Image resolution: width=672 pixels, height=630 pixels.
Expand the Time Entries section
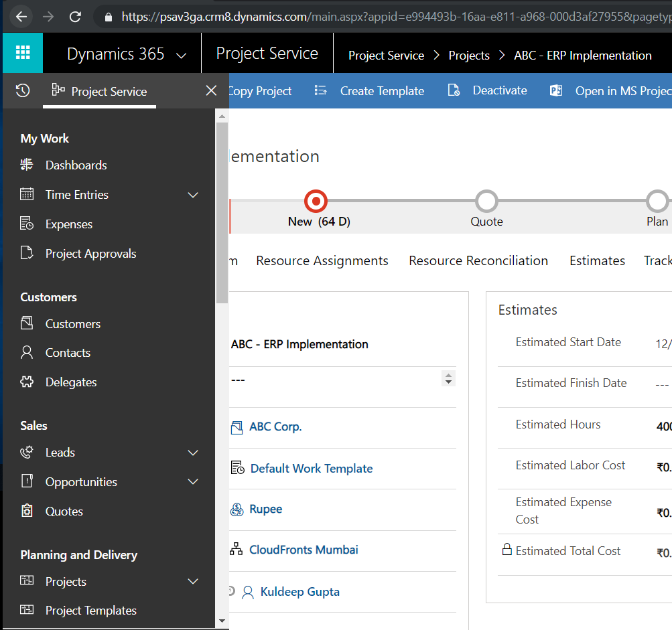(193, 195)
